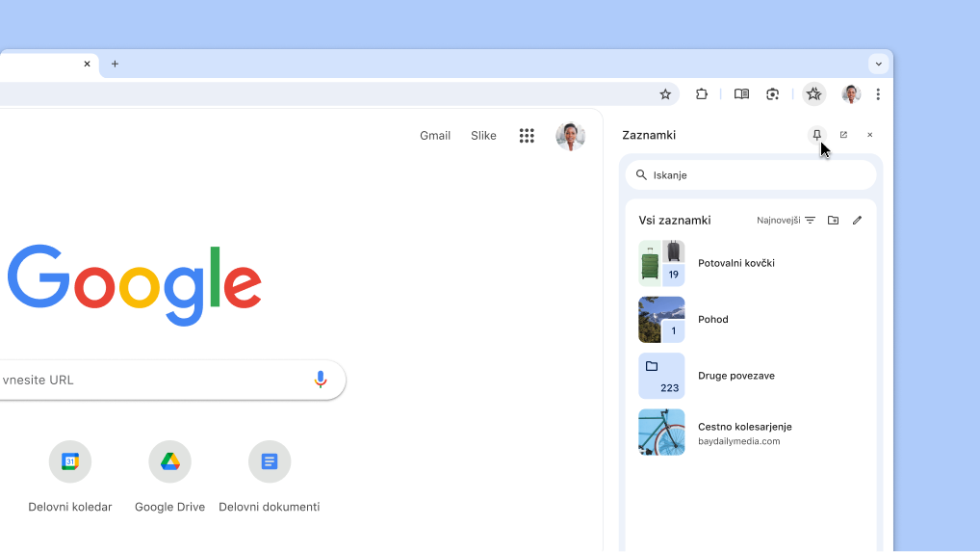Click the Iskanje bookmarks search field
This screenshot has width=980, height=552.
pos(751,175)
